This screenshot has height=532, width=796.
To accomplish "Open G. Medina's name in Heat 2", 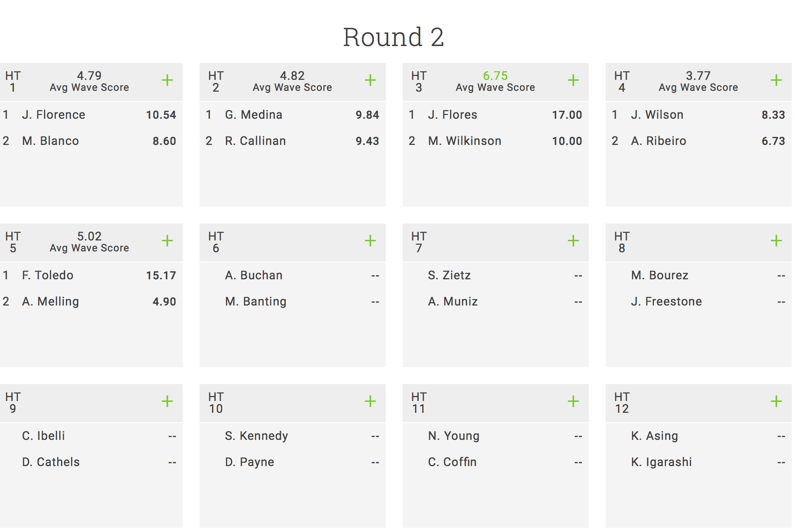I will click(x=254, y=115).
